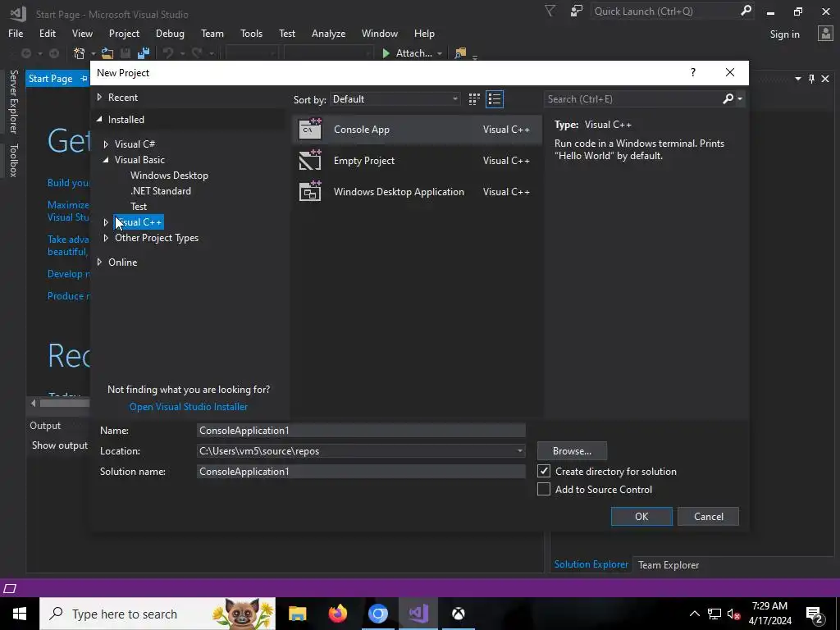Open the Project menu
Viewport: 840px width, 630px height.
click(124, 33)
